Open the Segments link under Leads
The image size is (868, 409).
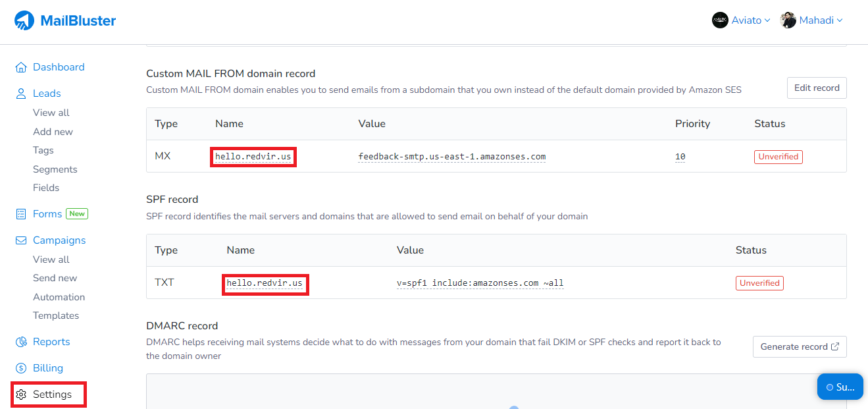click(55, 169)
